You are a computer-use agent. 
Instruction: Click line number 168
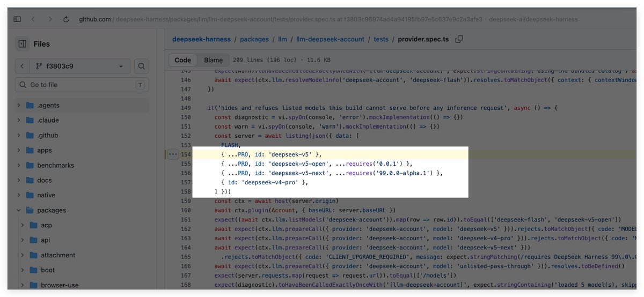coord(186,285)
